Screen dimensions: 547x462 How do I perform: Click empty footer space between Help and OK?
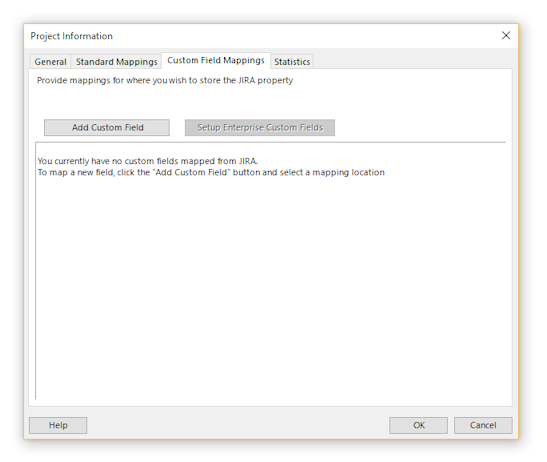[238, 425]
